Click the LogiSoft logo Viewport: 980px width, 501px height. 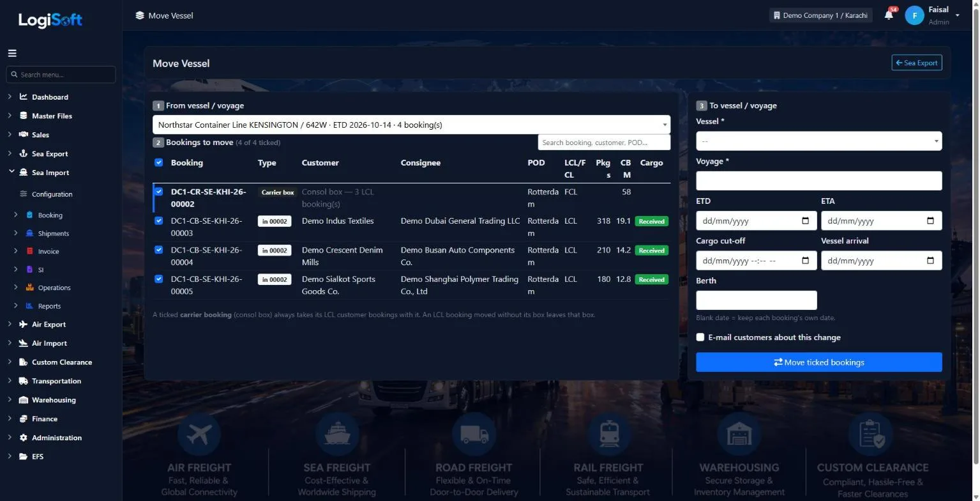(50, 19)
